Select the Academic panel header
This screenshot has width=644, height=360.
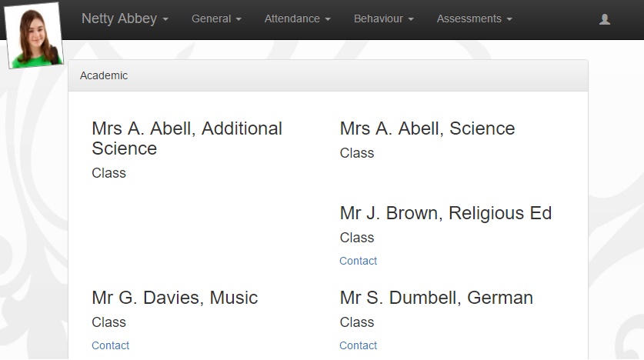[x=329, y=75]
